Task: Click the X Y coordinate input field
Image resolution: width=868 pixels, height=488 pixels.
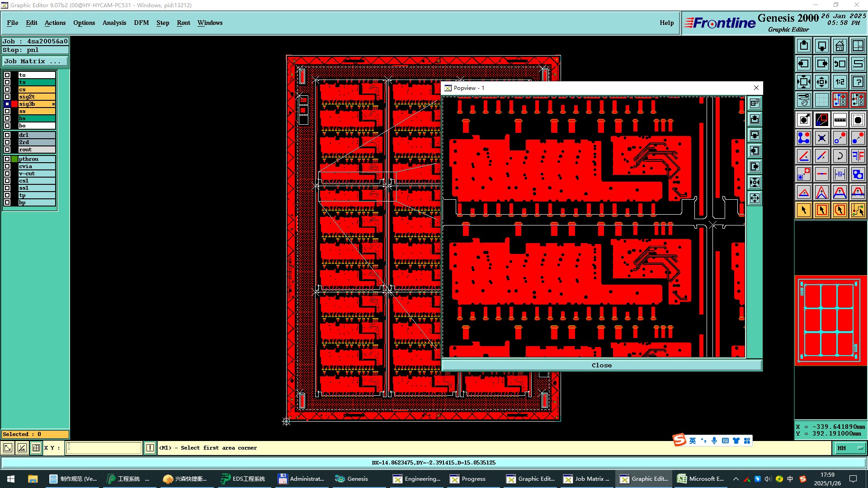Action: (104, 448)
